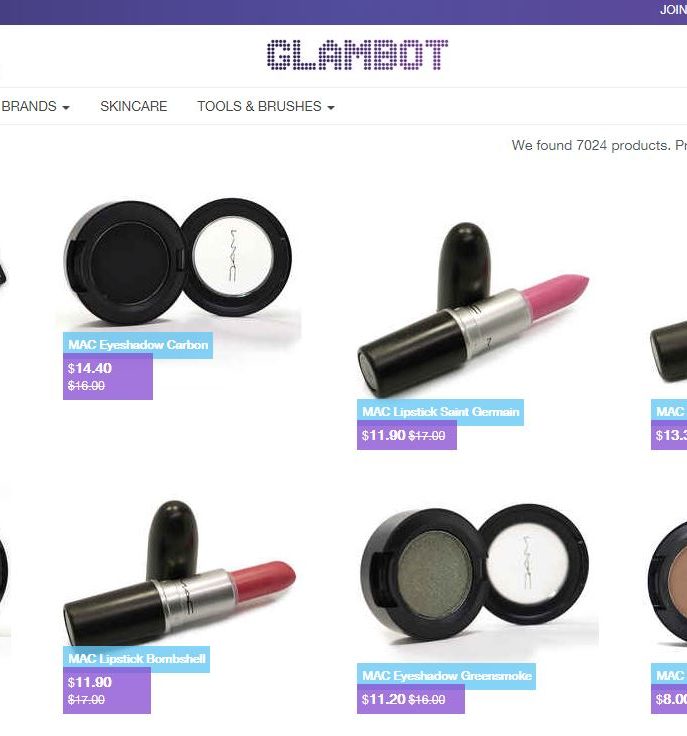The width and height of the screenshot is (687, 736).
Task: Open the MAC Lipstick Bombshell title link
Action: pyautogui.click(x=137, y=659)
